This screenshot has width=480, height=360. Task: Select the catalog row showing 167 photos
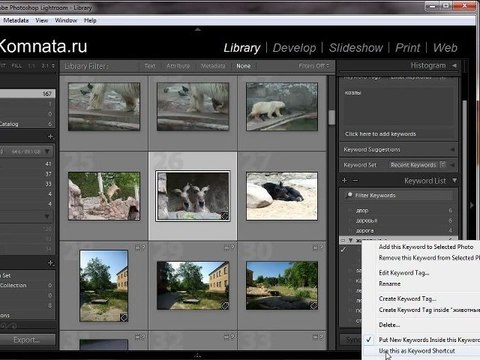click(27, 94)
